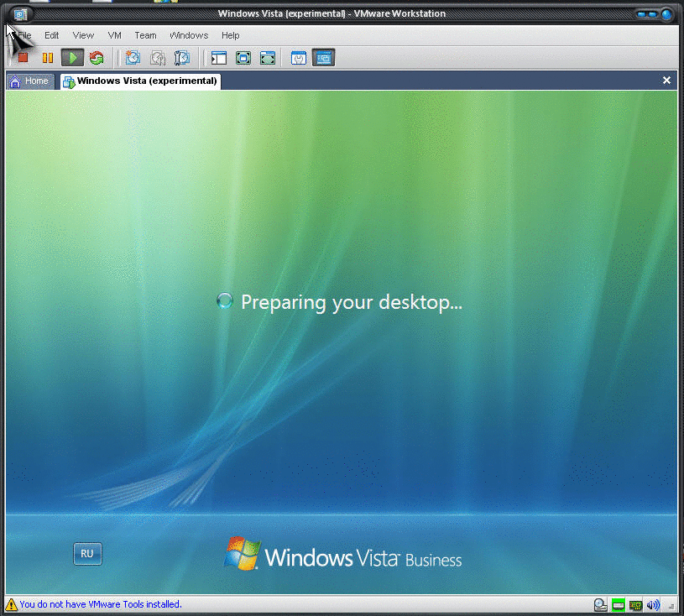Image resolution: width=684 pixels, height=616 pixels.
Task: Click the CD/DVD drive status icon
Action: [x=601, y=604]
